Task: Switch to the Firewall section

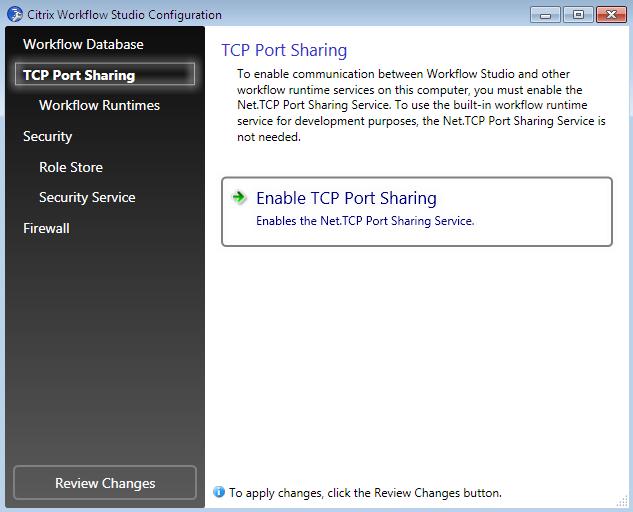Action: click(46, 228)
